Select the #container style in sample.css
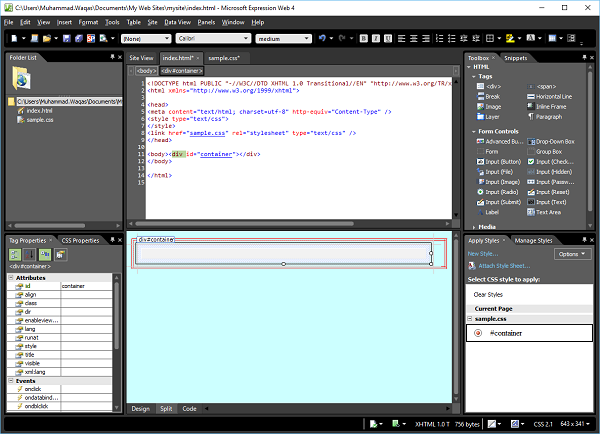 (506, 332)
